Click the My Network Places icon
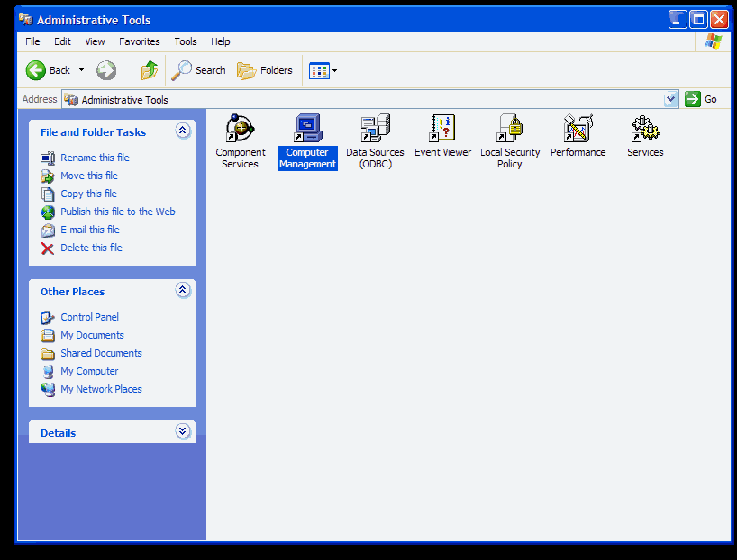The height and width of the screenshot is (560, 737). click(x=48, y=390)
